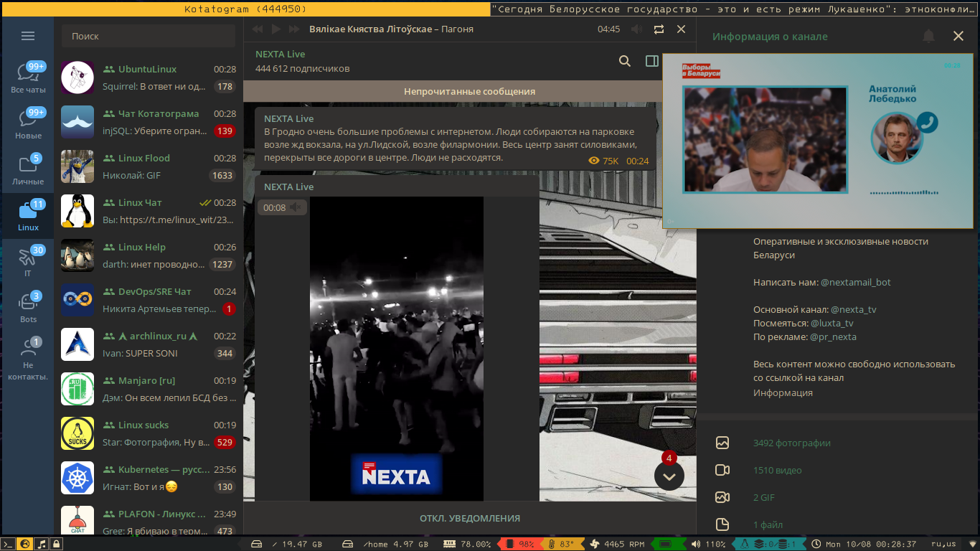Toggle channel notifications bell icon
This screenshot has height=551, width=980.
(928, 36)
